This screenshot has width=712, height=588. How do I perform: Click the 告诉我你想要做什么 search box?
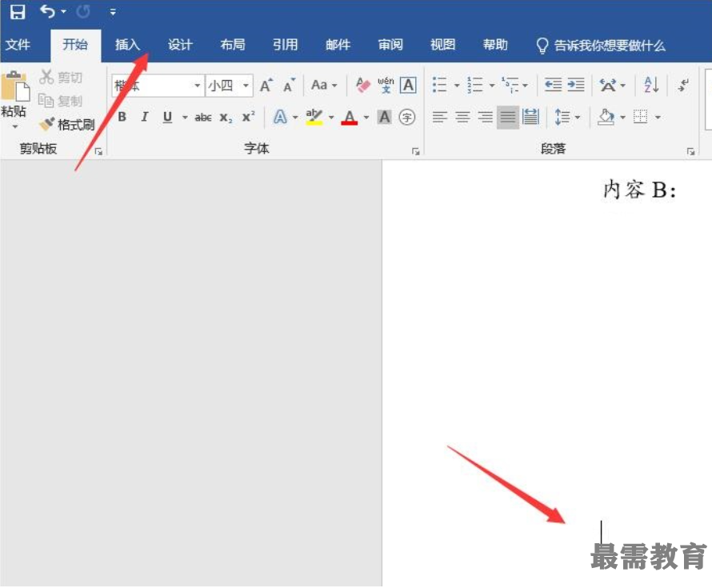601,46
